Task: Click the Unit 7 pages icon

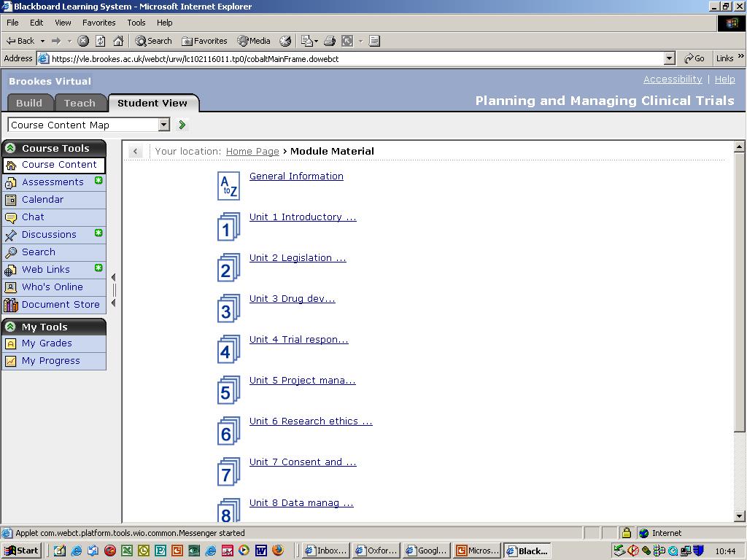Action: point(228,472)
